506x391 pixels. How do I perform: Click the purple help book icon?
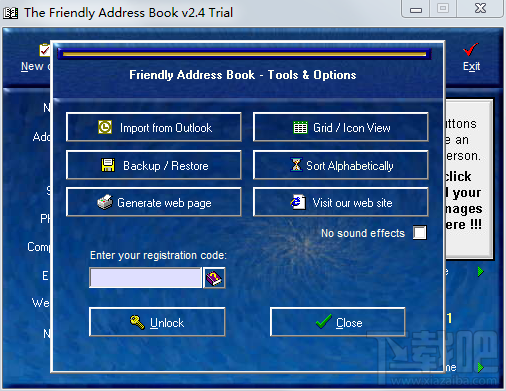pyautogui.click(x=214, y=278)
